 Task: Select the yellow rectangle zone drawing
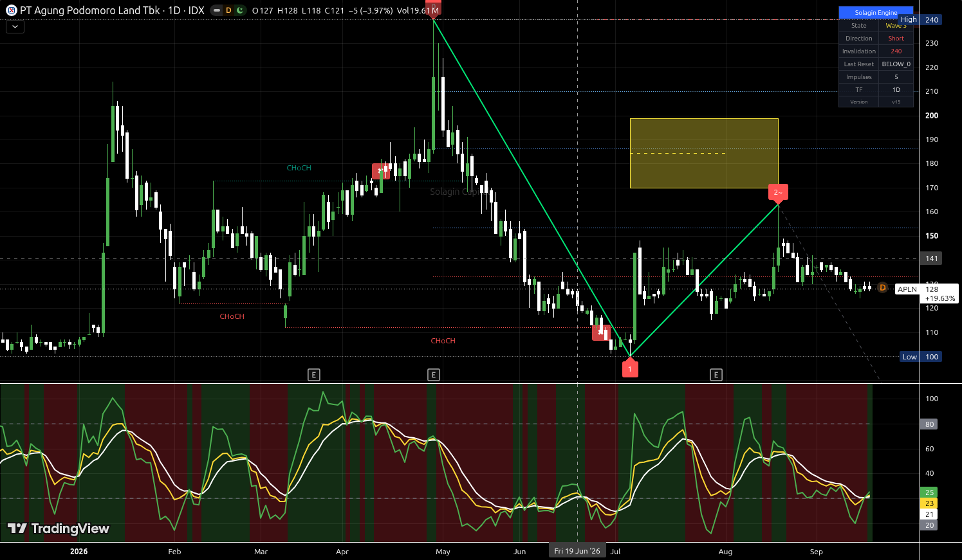click(704, 153)
